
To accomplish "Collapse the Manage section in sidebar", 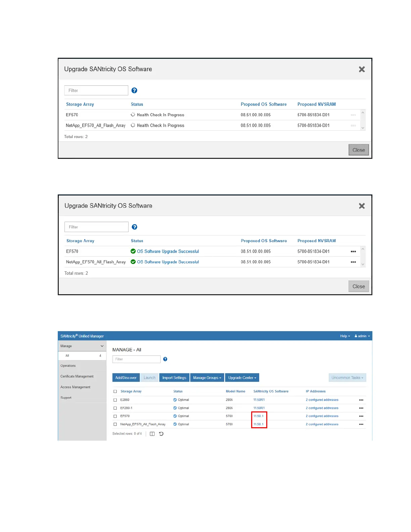I will pos(102,346).
